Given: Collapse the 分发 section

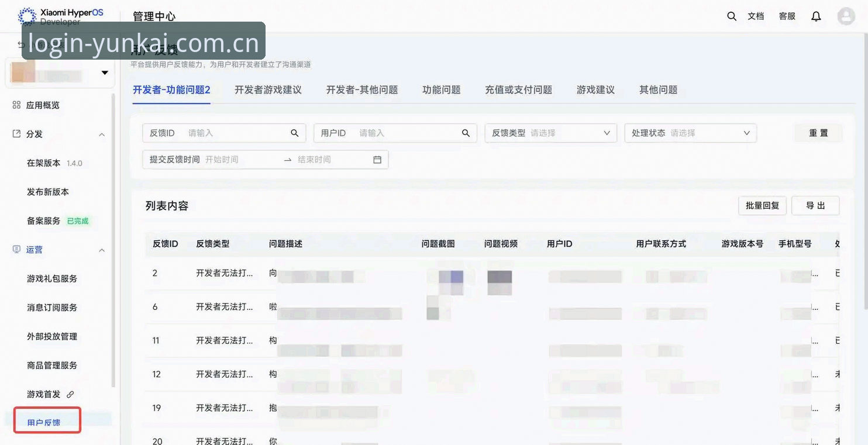Looking at the screenshot, I should coord(102,134).
